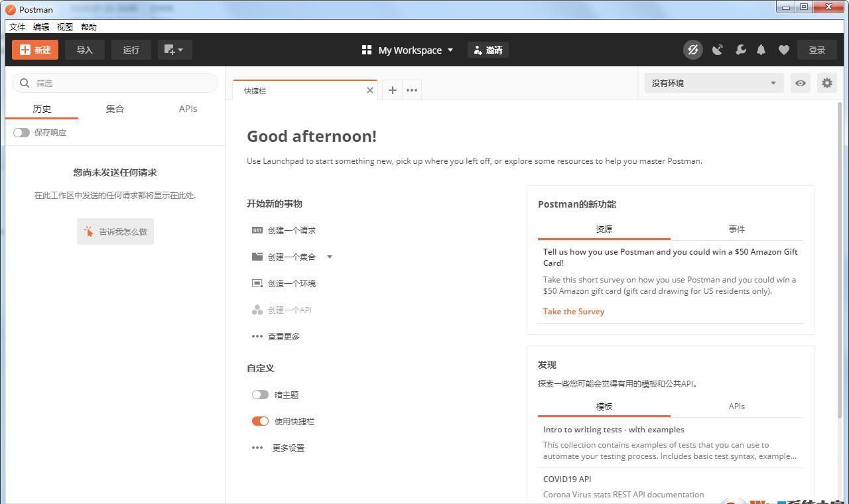Click the environment icon beside 创造一个环境
This screenshot has height=504, width=849.
[x=257, y=283]
